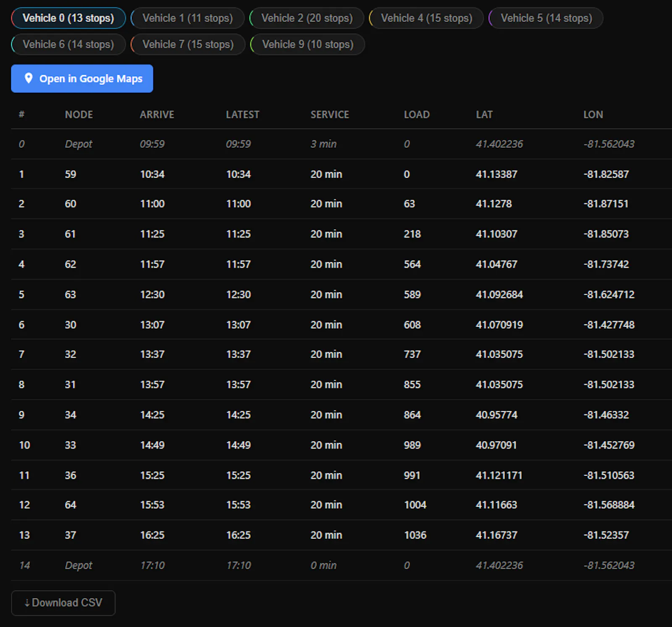
Task: Click load value 1004
Action: point(415,505)
